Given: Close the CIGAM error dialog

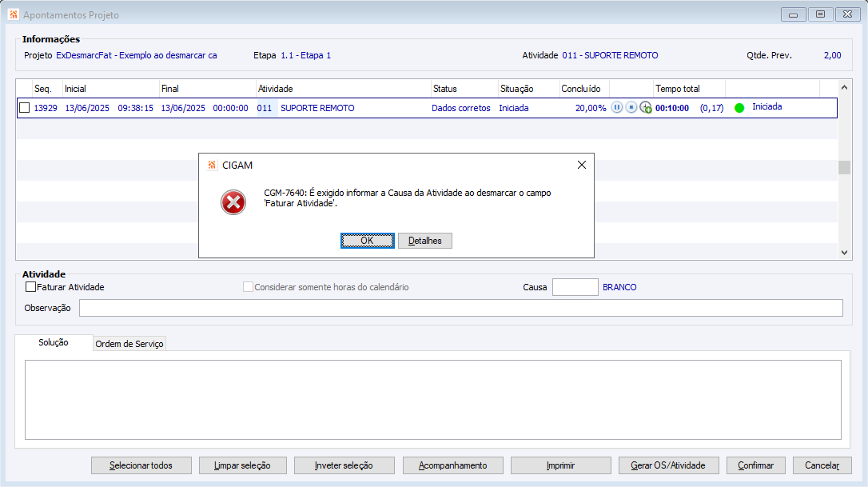Looking at the screenshot, I should tap(581, 165).
